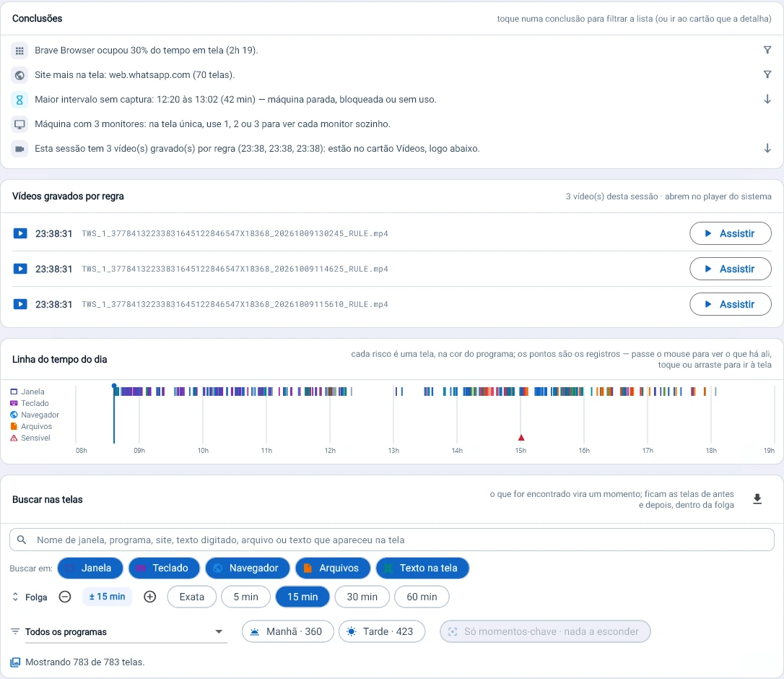This screenshot has width=784, height=679.
Task: Click play icon of video ending 114625_RULE.mp4
Action: [20, 269]
